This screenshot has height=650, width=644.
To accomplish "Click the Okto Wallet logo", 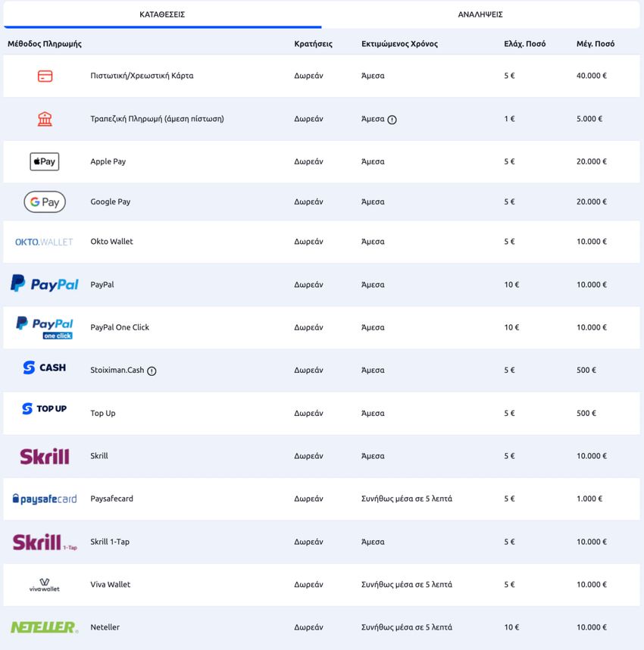I will pos(44,242).
